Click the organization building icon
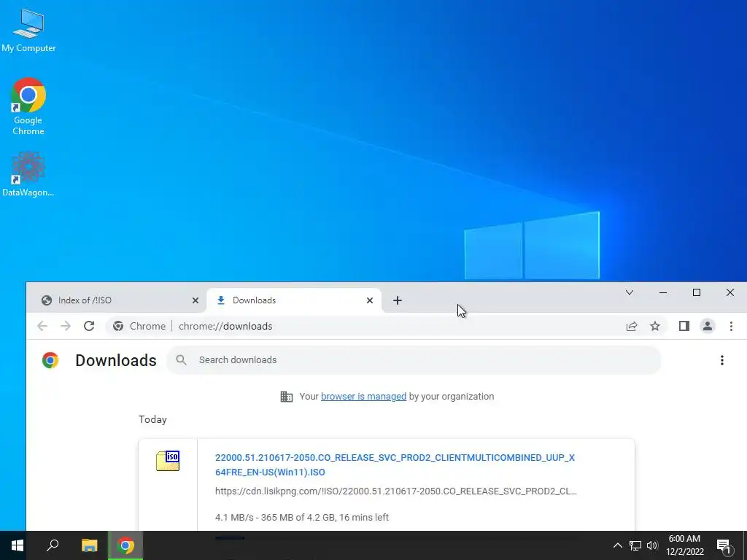747x560 pixels. click(286, 396)
